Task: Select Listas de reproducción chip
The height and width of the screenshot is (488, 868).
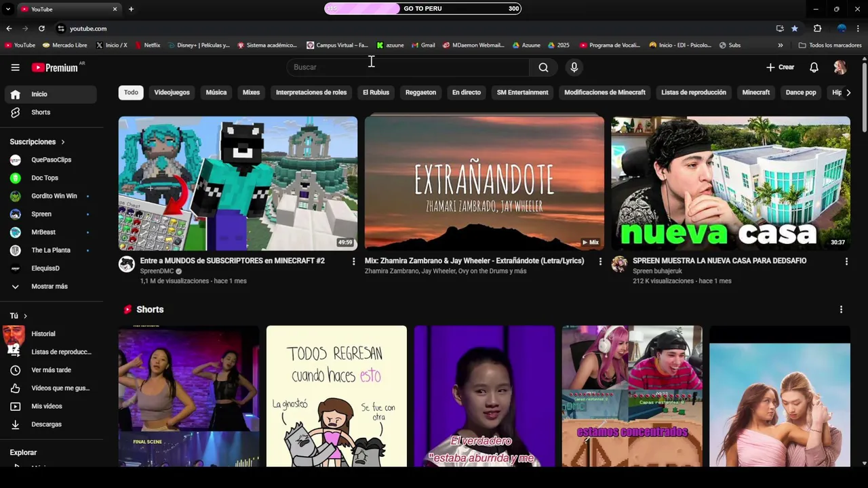Action: click(694, 92)
